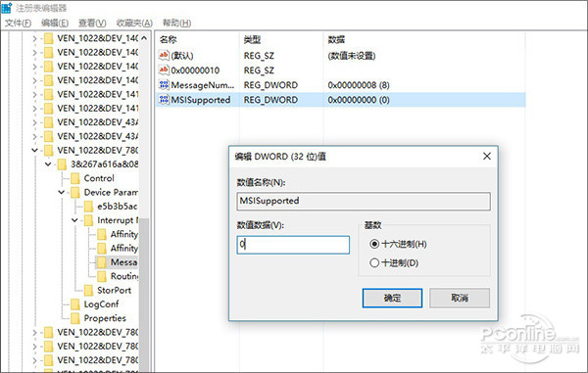Click the MessageNum... DWORD value icon
Image resolution: width=588 pixels, height=373 pixels.
coord(164,85)
